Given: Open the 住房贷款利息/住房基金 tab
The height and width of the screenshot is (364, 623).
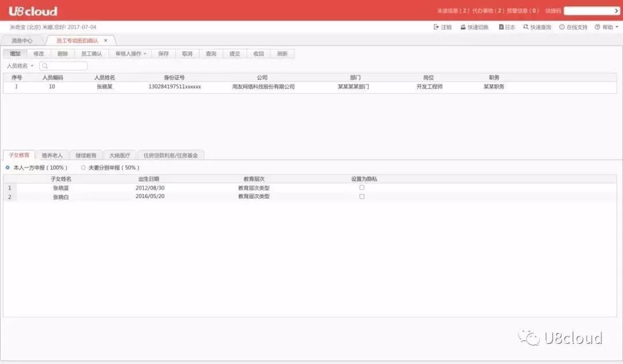Looking at the screenshot, I should coord(170,155).
